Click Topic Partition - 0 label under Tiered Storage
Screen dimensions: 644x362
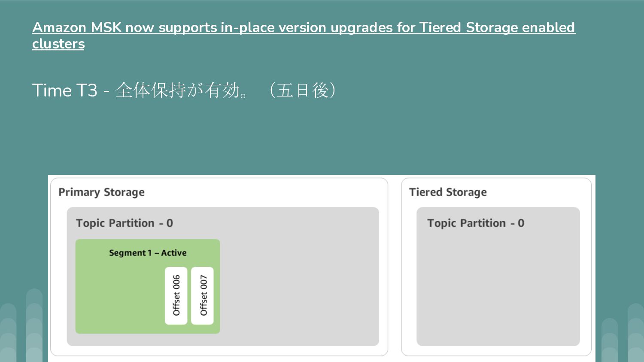coord(476,223)
